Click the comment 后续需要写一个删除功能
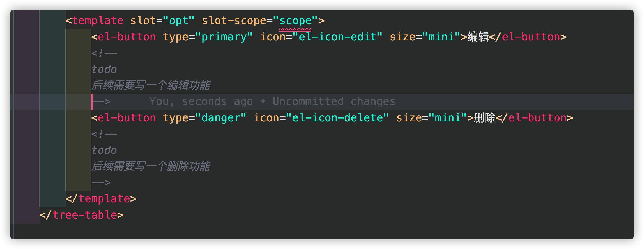 [151, 166]
